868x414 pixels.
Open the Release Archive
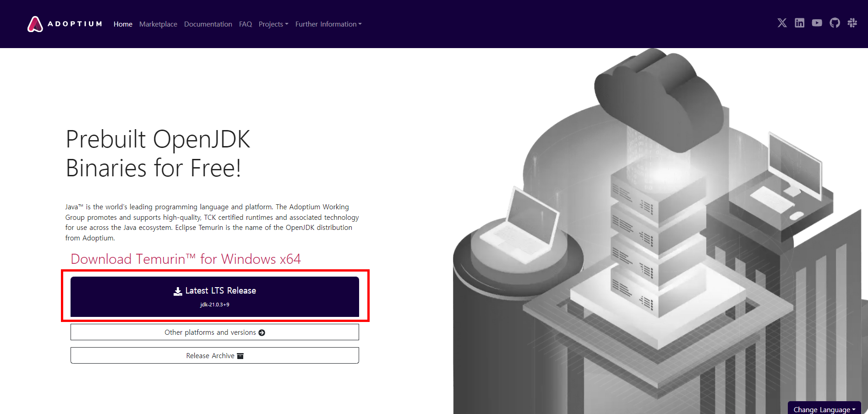click(215, 355)
